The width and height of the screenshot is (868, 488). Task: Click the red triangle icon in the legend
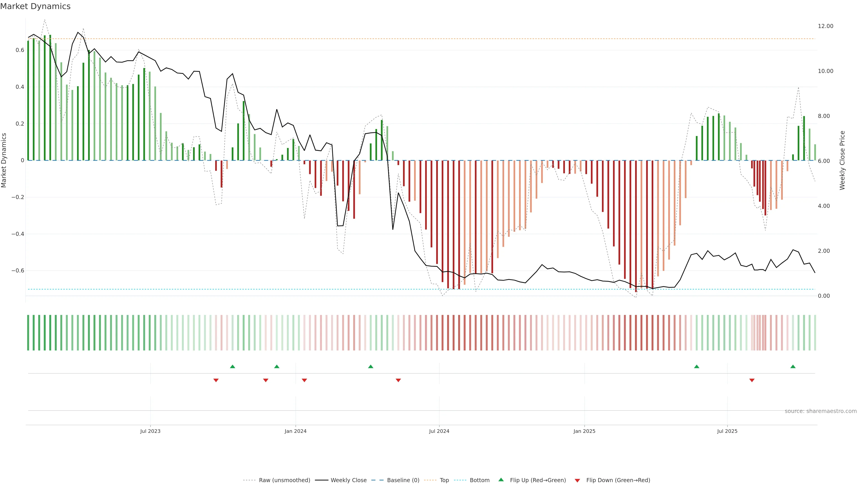click(x=577, y=481)
